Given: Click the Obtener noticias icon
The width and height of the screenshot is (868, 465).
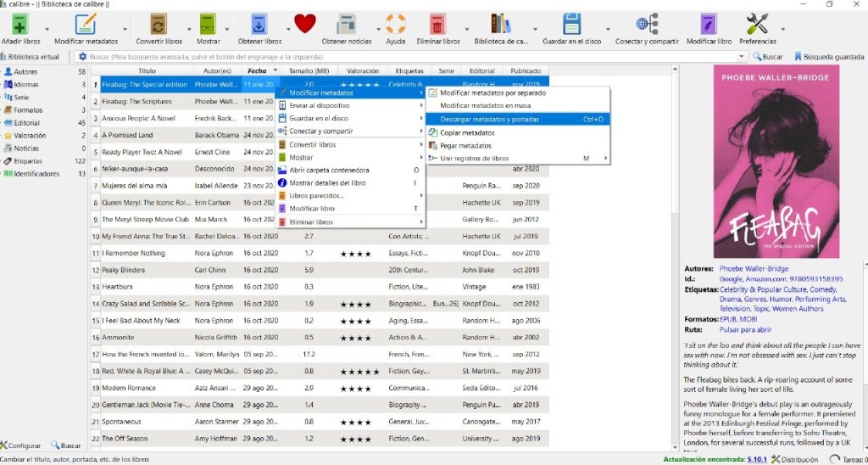Looking at the screenshot, I should (346, 25).
